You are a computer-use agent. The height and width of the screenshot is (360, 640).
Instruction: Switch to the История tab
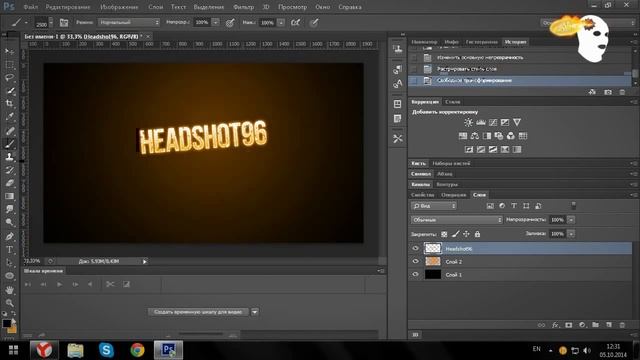pos(515,42)
